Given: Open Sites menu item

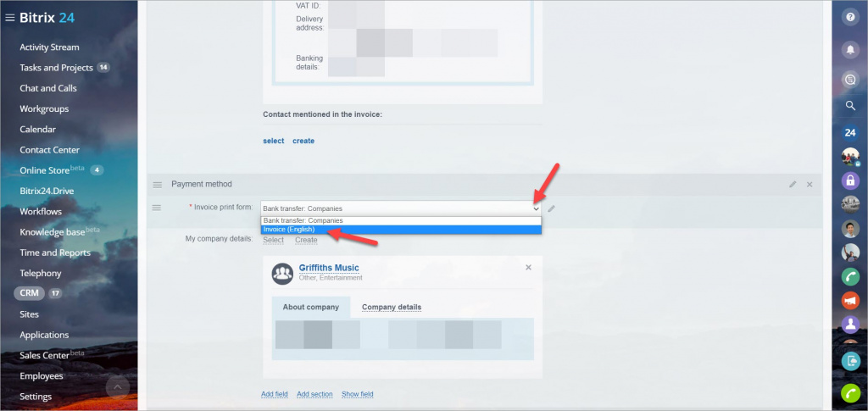Looking at the screenshot, I should tap(30, 314).
